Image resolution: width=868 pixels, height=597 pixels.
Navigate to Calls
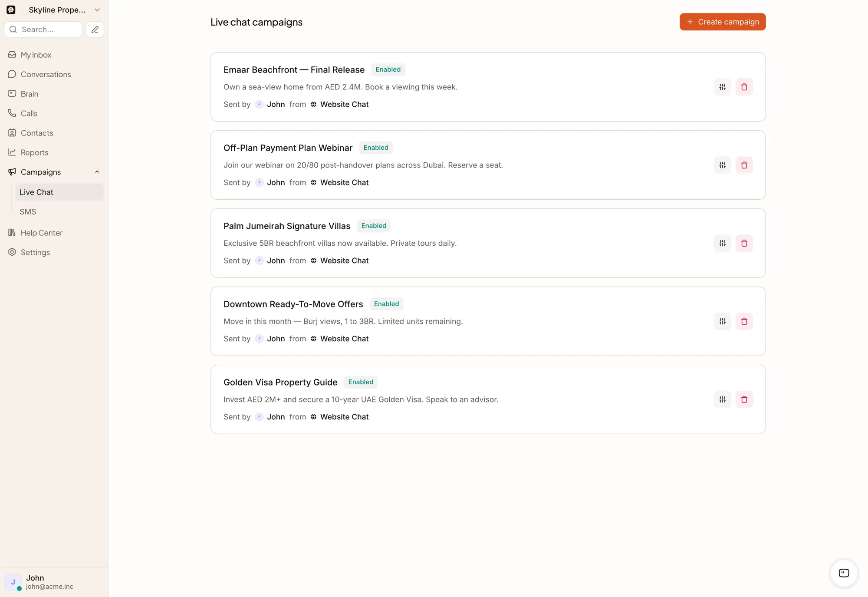coord(54,113)
